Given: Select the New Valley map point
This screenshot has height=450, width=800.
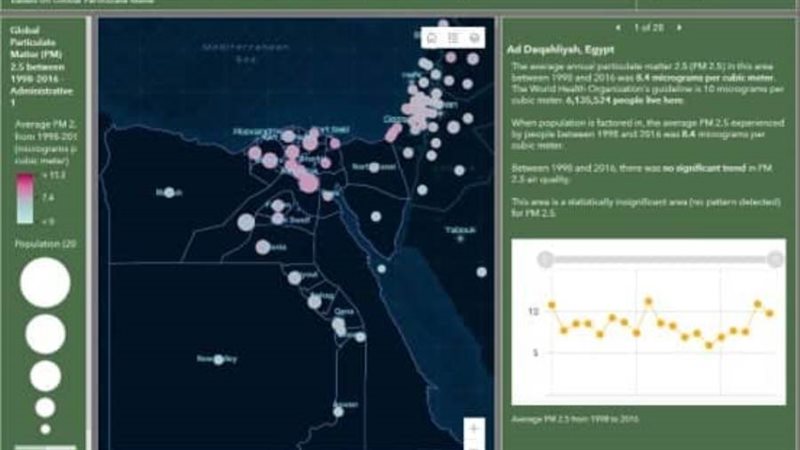Looking at the screenshot, I should coord(219,359).
